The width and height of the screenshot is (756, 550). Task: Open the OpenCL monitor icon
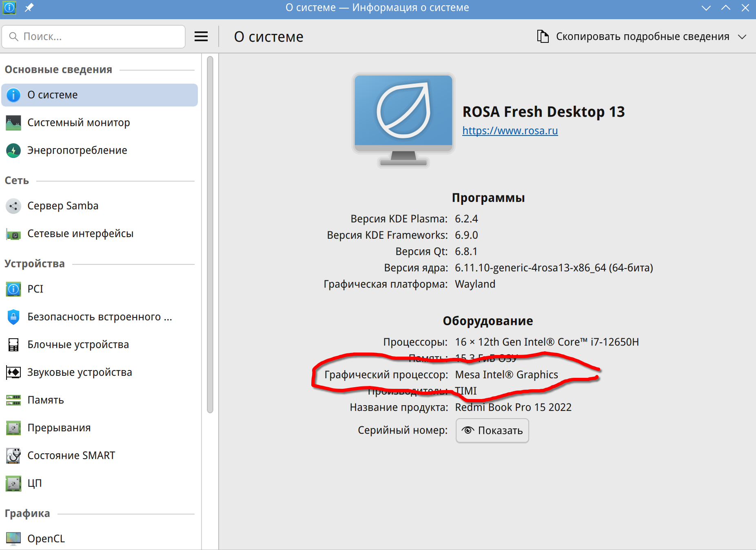click(x=13, y=539)
